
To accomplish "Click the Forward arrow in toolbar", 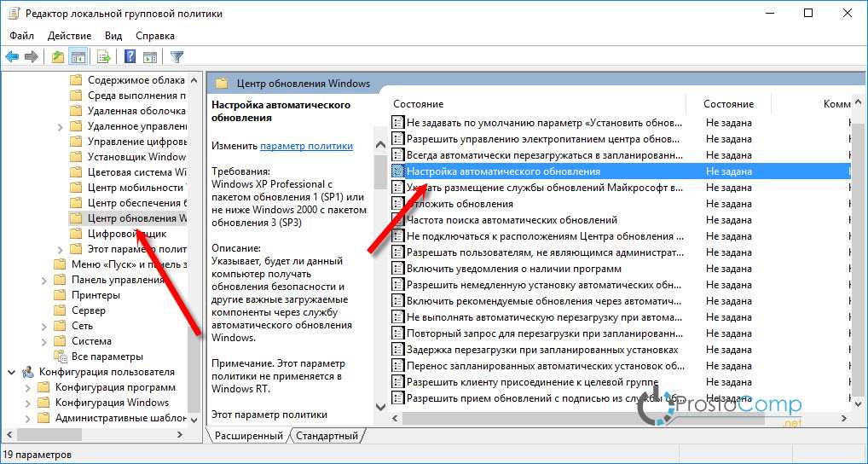I will pos(31,57).
